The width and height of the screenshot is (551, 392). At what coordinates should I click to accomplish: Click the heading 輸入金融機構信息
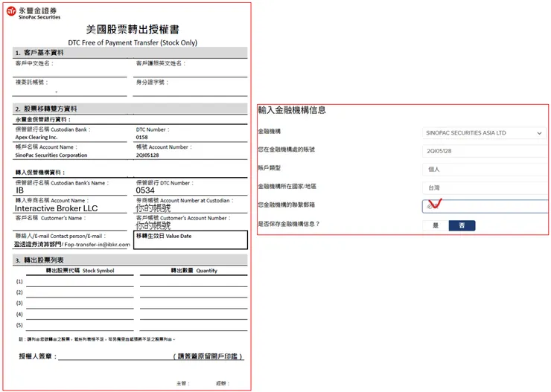[292, 110]
